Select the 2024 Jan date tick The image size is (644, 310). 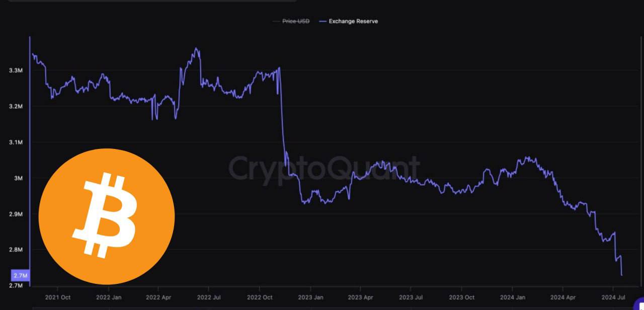coord(513,297)
